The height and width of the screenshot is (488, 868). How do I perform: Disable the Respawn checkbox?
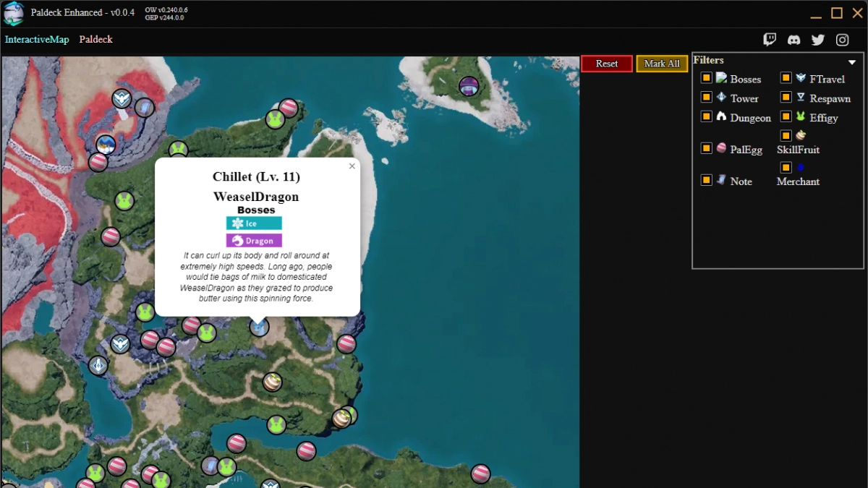785,96
